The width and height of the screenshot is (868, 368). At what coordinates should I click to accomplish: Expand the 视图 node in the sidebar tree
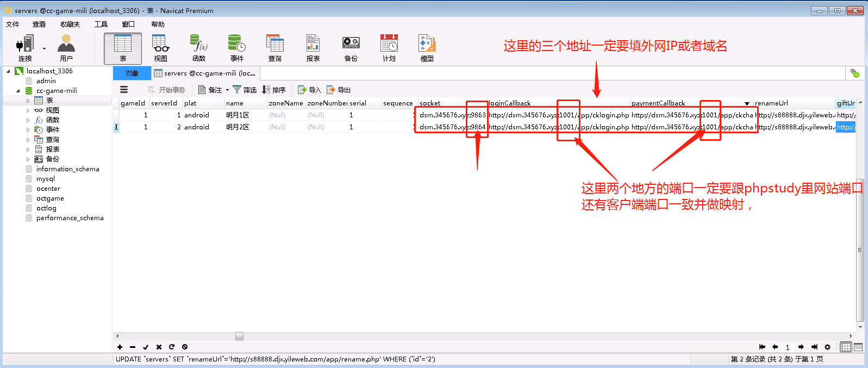(x=28, y=110)
